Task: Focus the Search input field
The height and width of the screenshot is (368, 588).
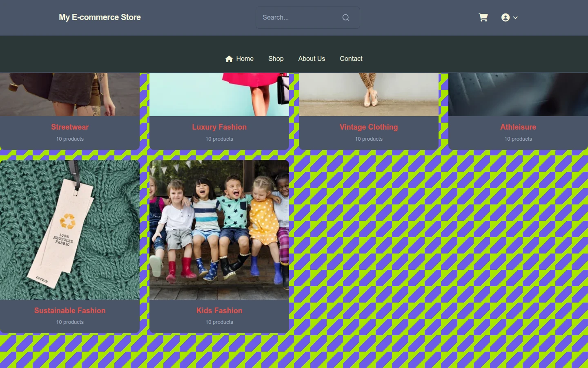Action: [x=308, y=18]
